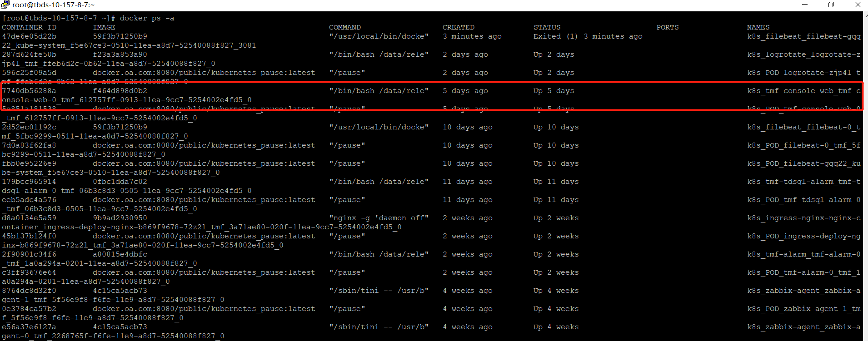This screenshot has width=868, height=341.
Task: Click the PuTTY icon in the title bar
Action: [x=5, y=5]
